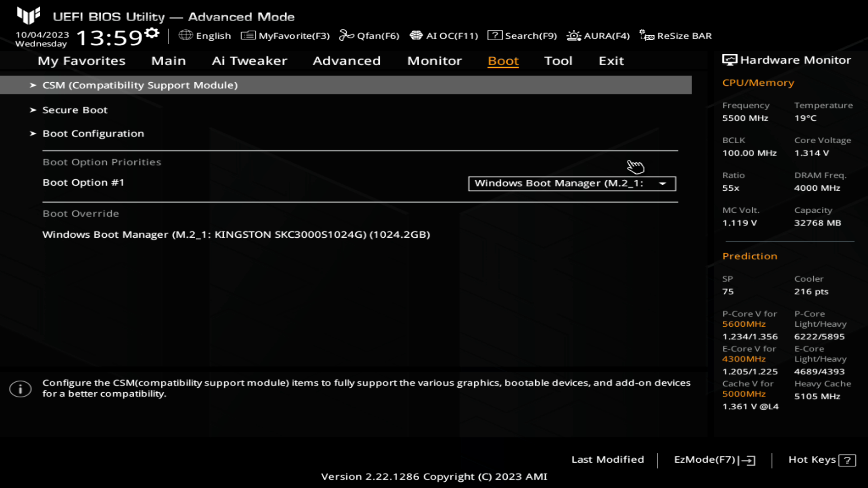Open the Tool tab

(x=558, y=61)
